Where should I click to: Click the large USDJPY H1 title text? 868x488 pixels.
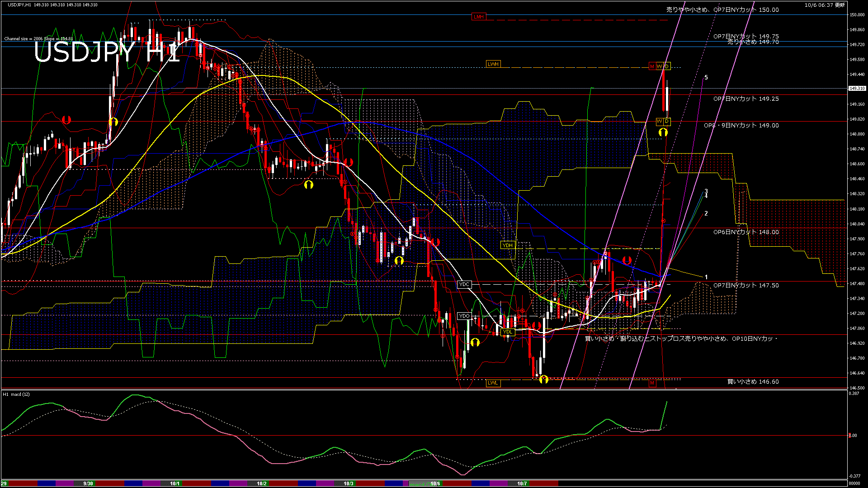[x=106, y=52]
